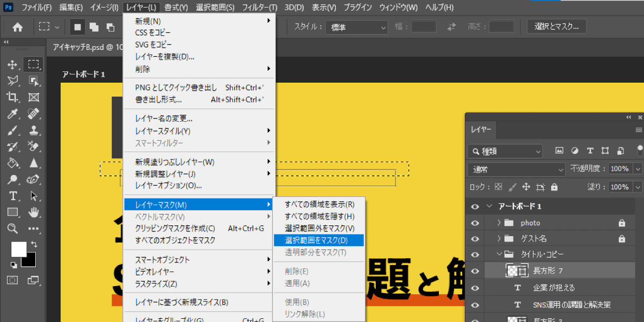The height and width of the screenshot is (322, 644).
Task: Change the screen mode icon
Action: tap(33, 280)
